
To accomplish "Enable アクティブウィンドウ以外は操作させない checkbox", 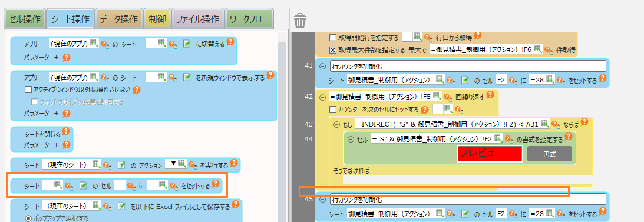I will click(28, 90).
